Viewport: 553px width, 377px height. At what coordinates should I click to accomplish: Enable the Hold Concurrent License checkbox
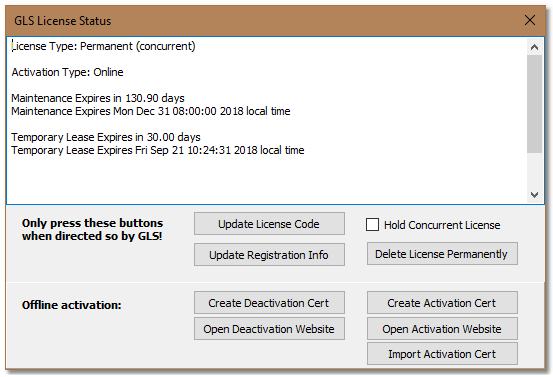pos(372,225)
